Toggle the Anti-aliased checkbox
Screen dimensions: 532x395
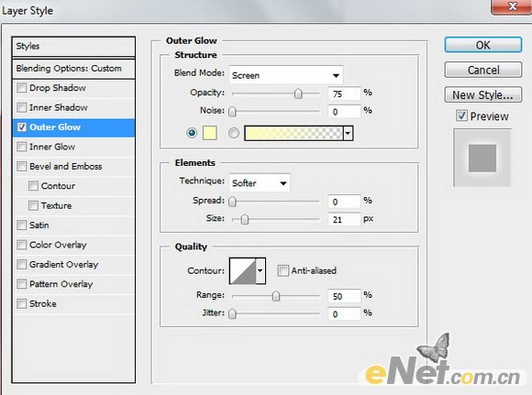283,270
